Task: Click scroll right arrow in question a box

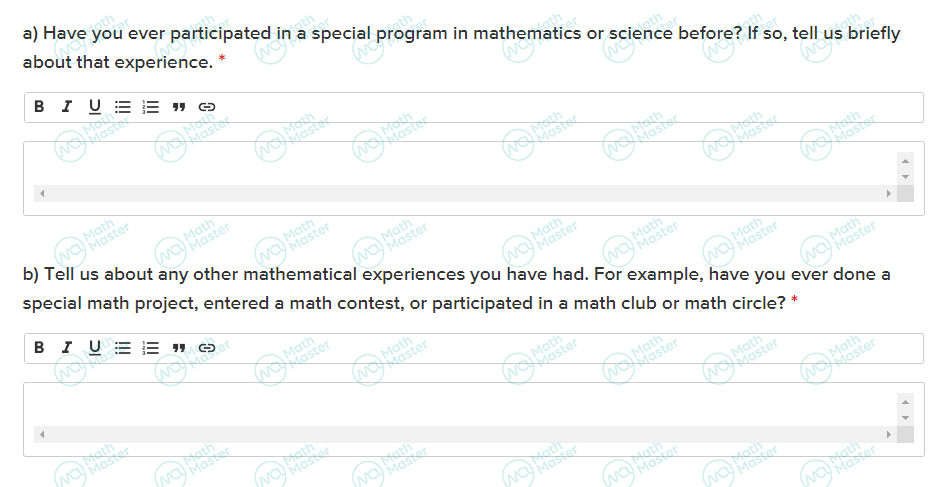Action: (x=888, y=193)
